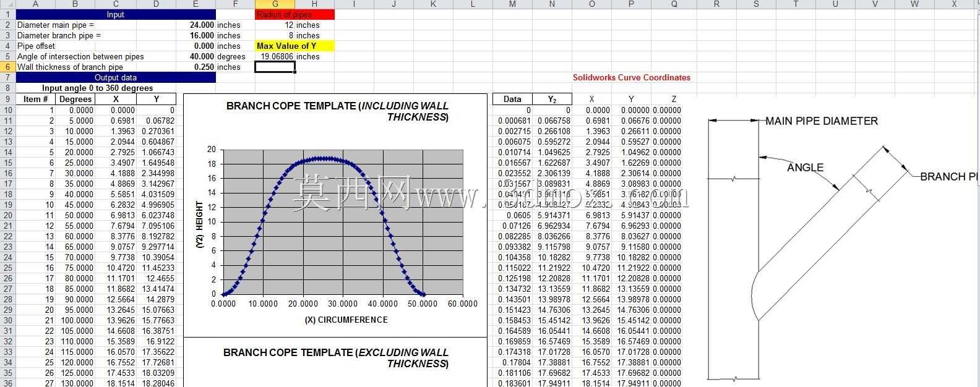Image resolution: width=980 pixels, height=387 pixels.
Task: Click the Including Wall Thickness chart title
Action: (337, 111)
